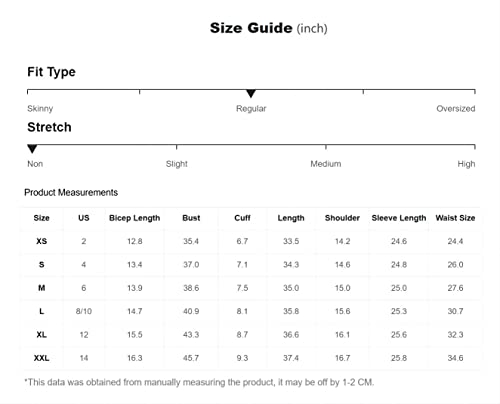Select the Skinny fit label
Viewport: 500px width, 404px height.
click(40, 109)
